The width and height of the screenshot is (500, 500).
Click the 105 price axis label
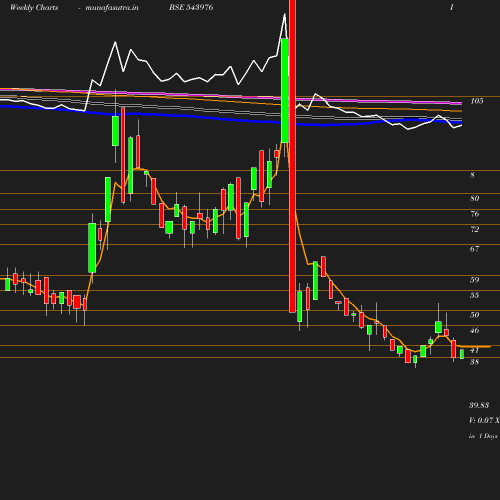(x=477, y=101)
